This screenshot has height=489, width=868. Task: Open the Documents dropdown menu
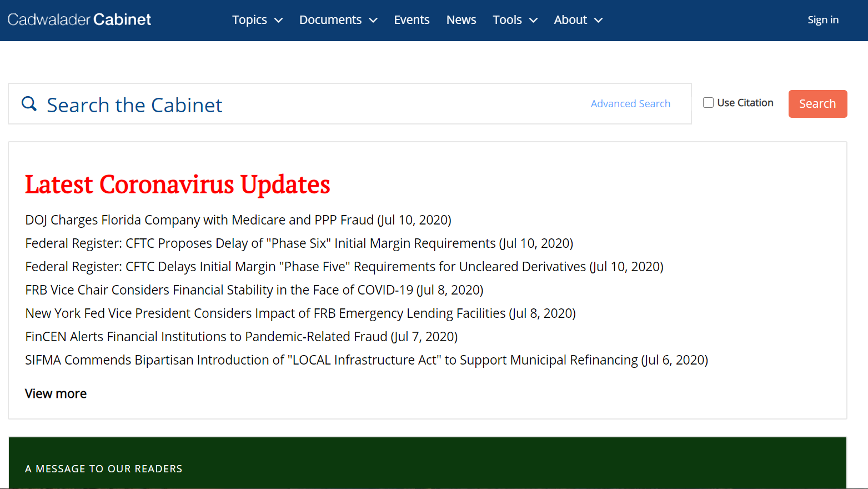tap(338, 20)
